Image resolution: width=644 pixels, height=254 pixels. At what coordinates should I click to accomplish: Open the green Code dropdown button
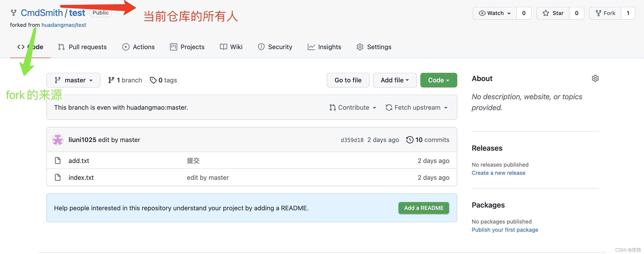pyautogui.click(x=439, y=80)
